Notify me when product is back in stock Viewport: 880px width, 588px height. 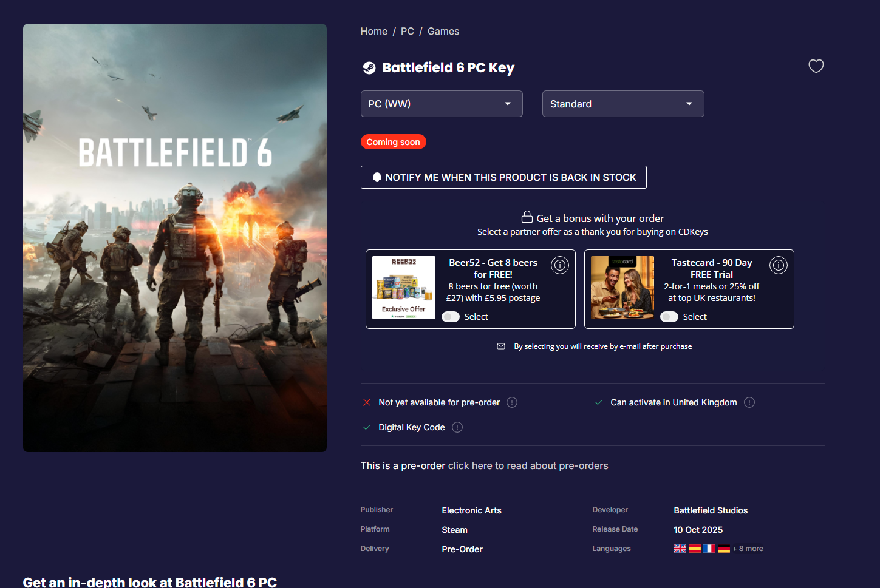(x=503, y=177)
